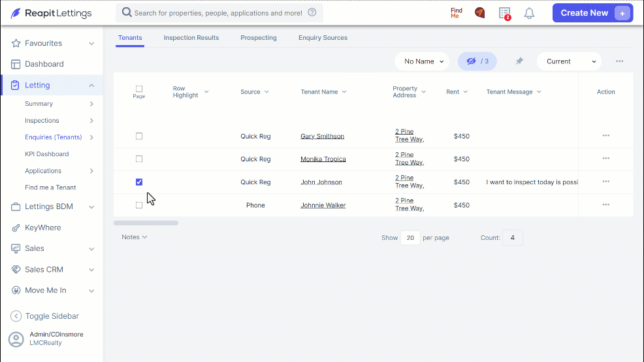Switch to the Enquiry Sources tab
Viewport: 644px width, 362px height.
pos(323,38)
